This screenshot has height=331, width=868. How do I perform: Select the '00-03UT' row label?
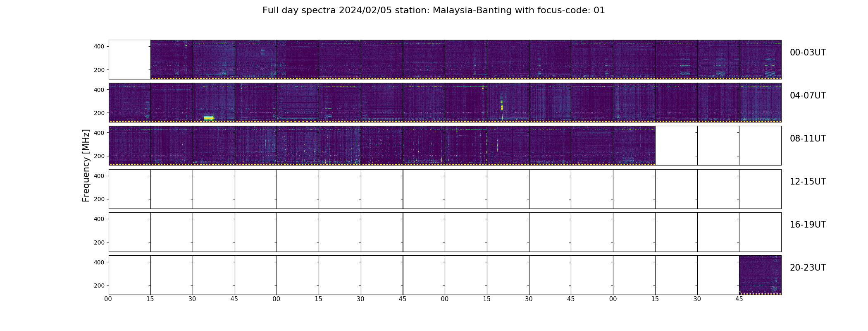point(808,53)
